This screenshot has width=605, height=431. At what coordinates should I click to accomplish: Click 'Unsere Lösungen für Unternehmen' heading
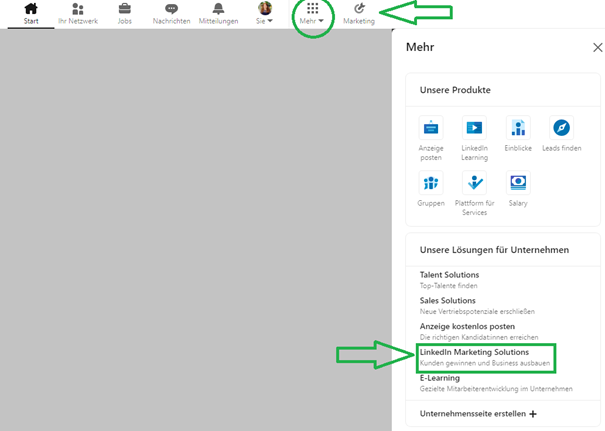pyautogui.click(x=494, y=250)
